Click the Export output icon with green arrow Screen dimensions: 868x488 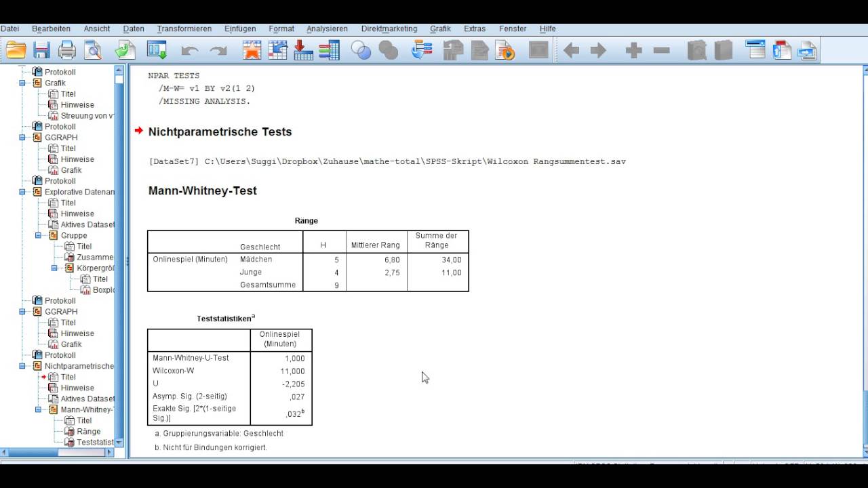125,50
